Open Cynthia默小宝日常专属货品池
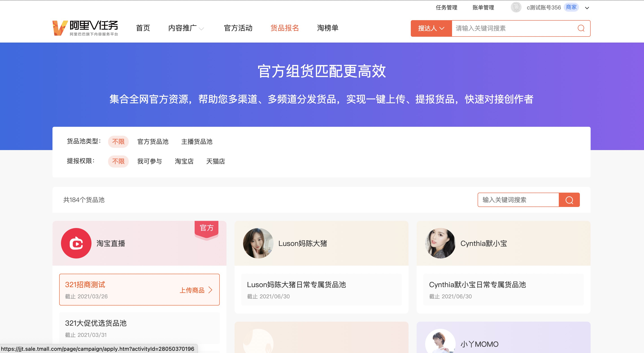Image resolution: width=644 pixels, height=353 pixels. click(x=503, y=290)
